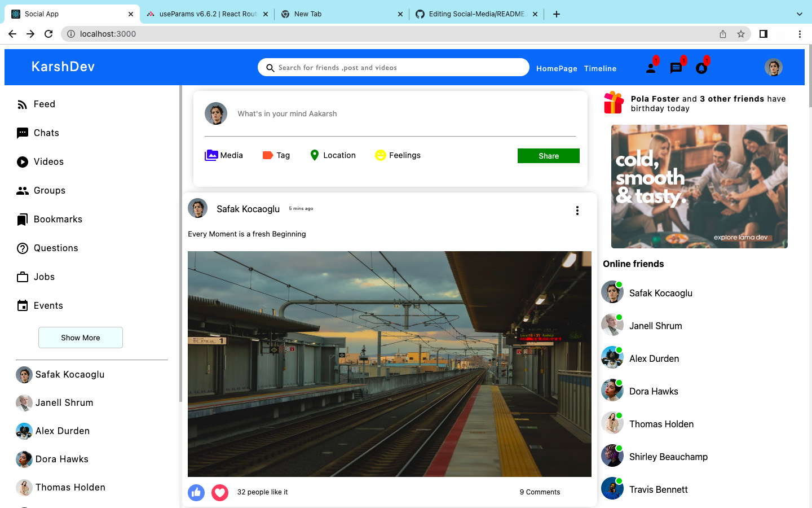
Task: Expand the browser tab list chevron
Action: 799,14
